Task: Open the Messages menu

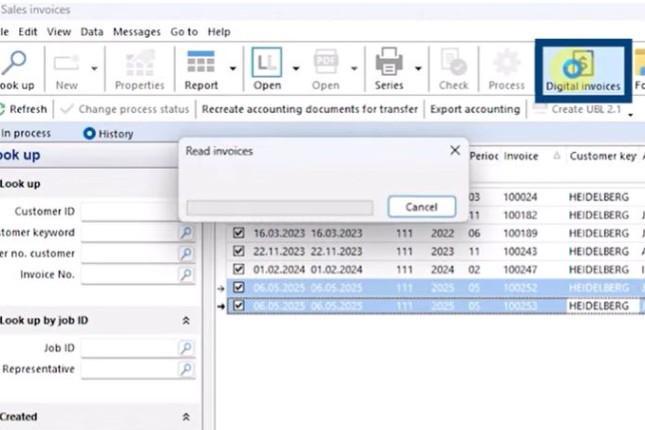Action: click(x=137, y=32)
